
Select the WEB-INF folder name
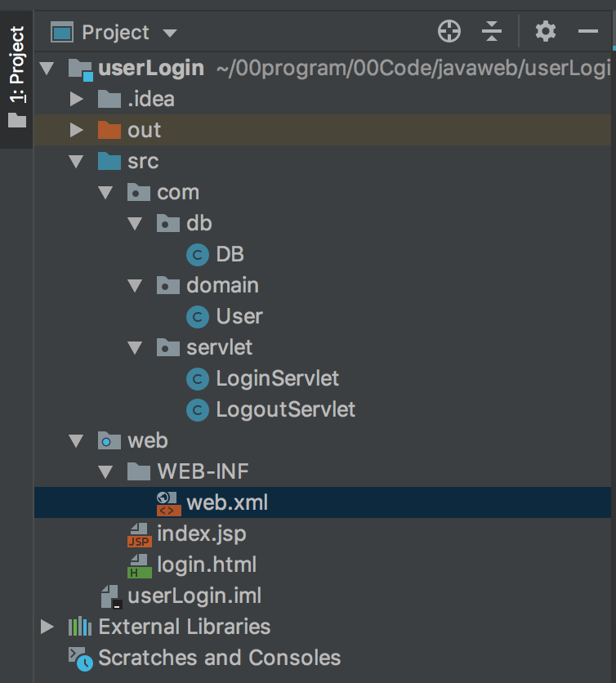click(x=203, y=471)
